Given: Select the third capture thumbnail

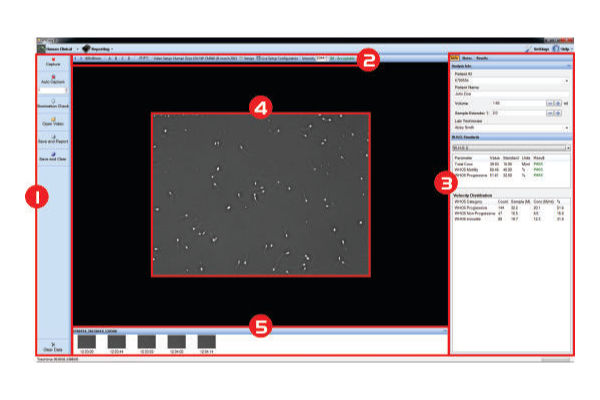Looking at the screenshot, I should coord(147,342).
